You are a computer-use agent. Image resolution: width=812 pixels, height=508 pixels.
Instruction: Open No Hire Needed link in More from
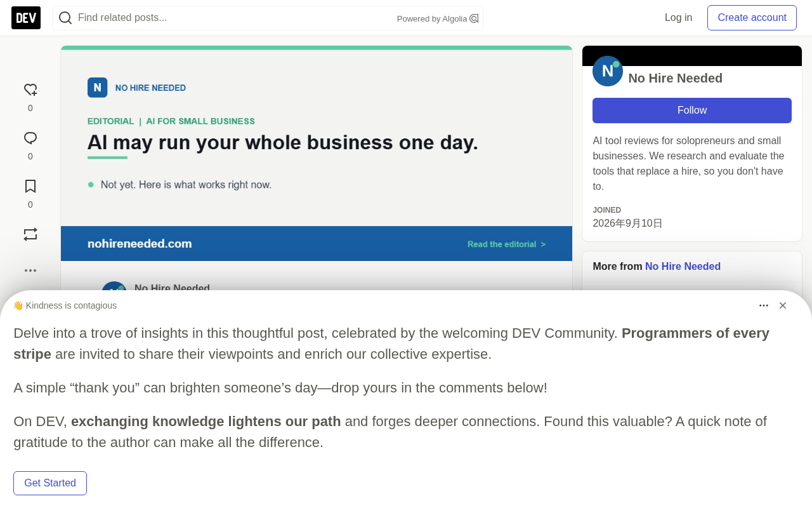(x=683, y=267)
